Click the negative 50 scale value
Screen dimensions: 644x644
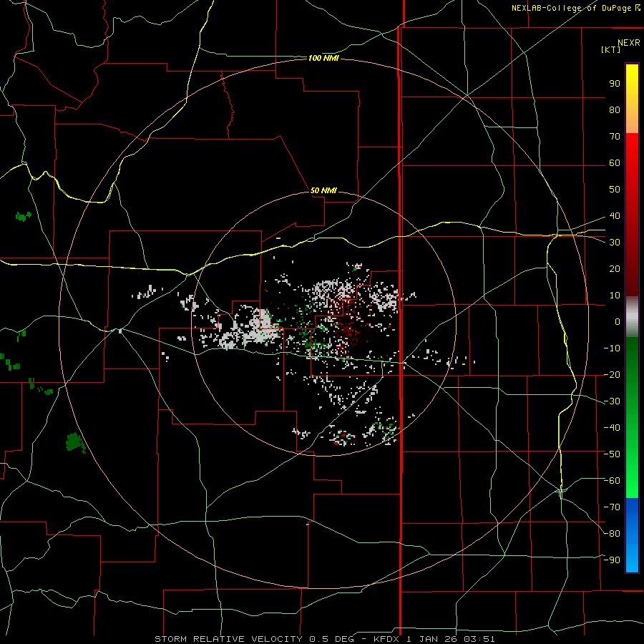click(612, 454)
